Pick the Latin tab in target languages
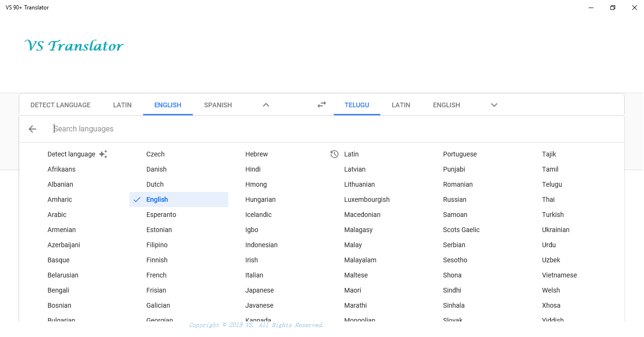644x337 pixels. pos(401,105)
